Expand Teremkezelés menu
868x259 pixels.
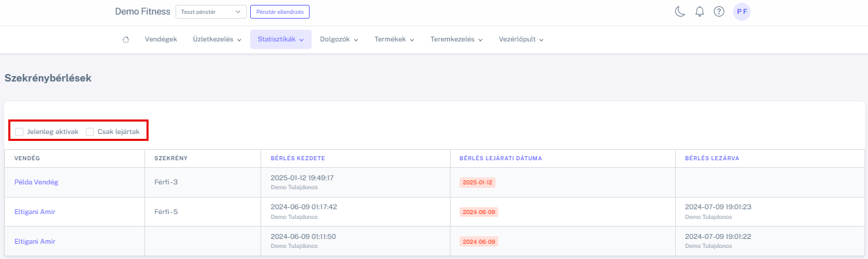(456, 39)
